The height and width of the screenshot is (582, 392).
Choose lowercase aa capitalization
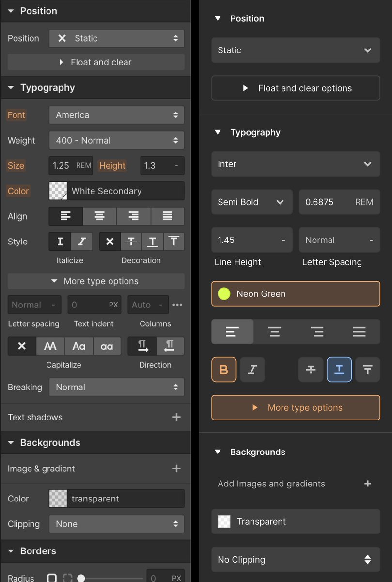pos(107,346)
